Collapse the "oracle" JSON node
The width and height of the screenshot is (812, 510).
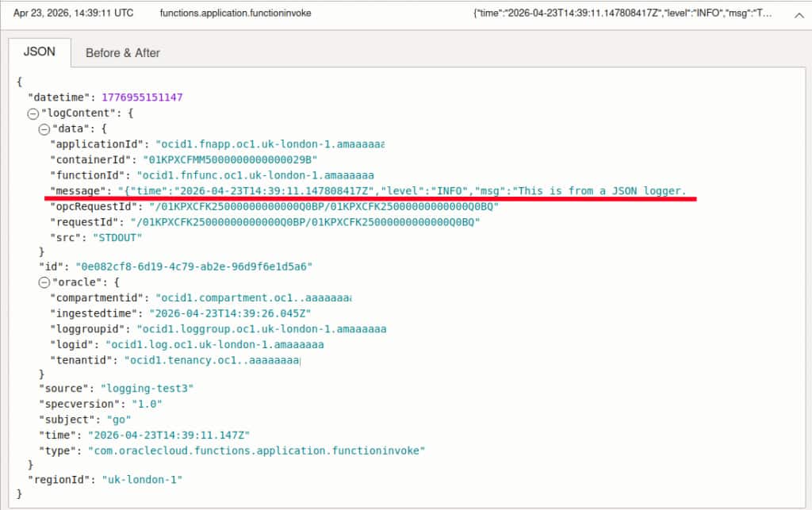coord(44,282)
